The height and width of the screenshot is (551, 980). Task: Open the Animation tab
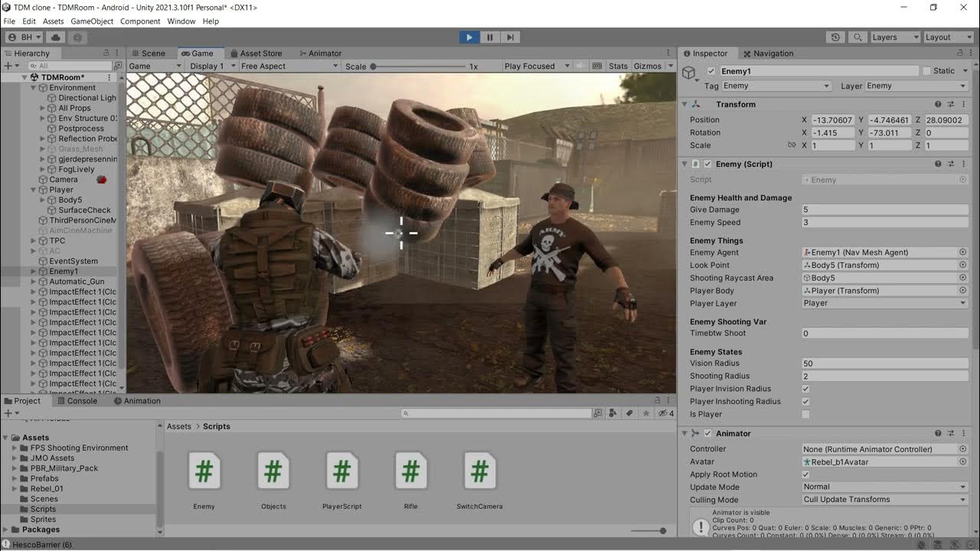coord(137,401)
